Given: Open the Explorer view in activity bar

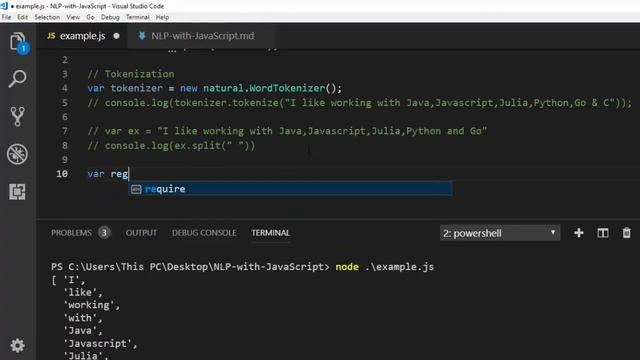Looking at the screenshot, I should [18, 42].
